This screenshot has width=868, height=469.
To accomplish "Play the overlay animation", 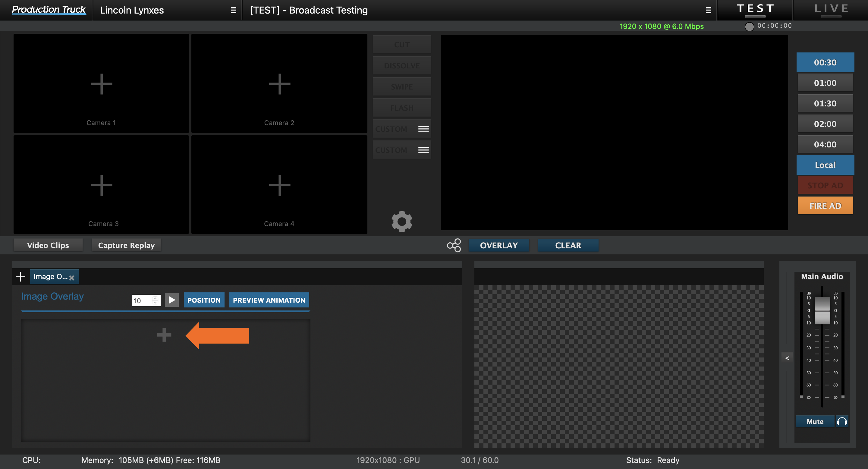I will 172,300.
